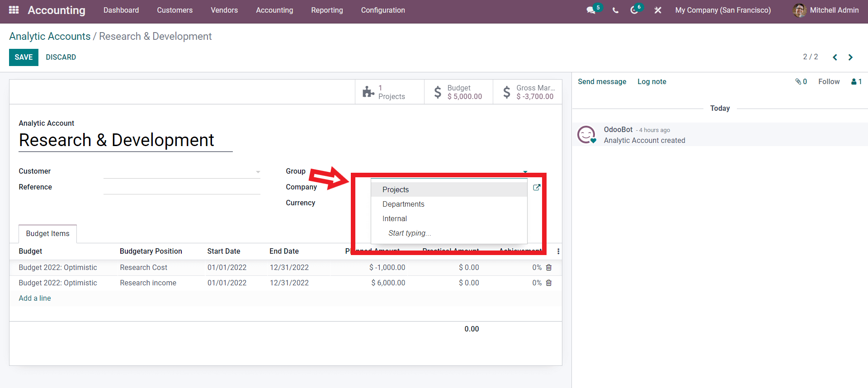Viewport: 868px width, 388px height.
Task: Click the phone call icon
Action: [x=615, y=10]
